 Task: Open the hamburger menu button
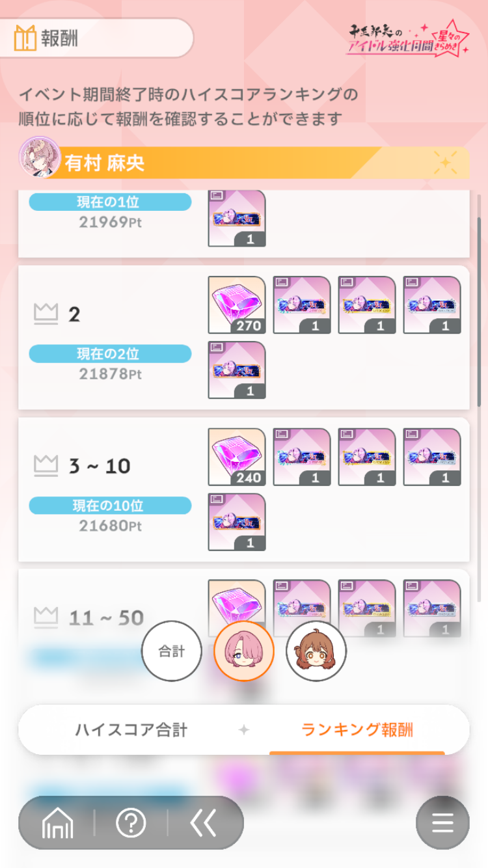442,823
